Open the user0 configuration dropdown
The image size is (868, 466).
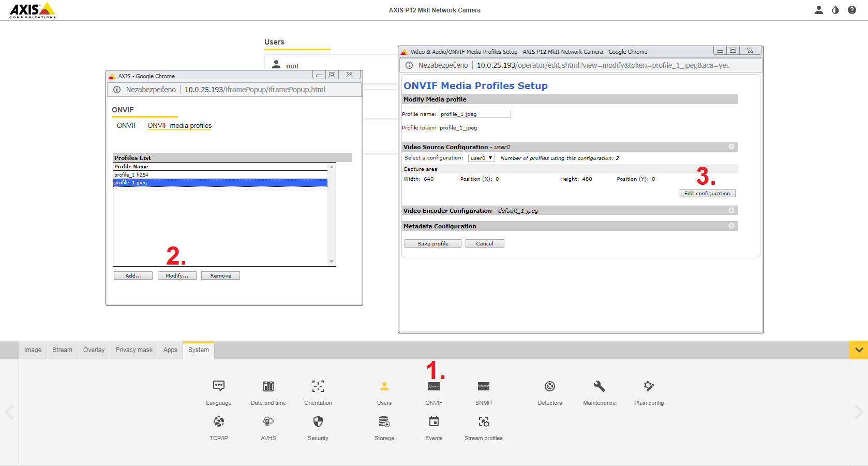point(481,158)
